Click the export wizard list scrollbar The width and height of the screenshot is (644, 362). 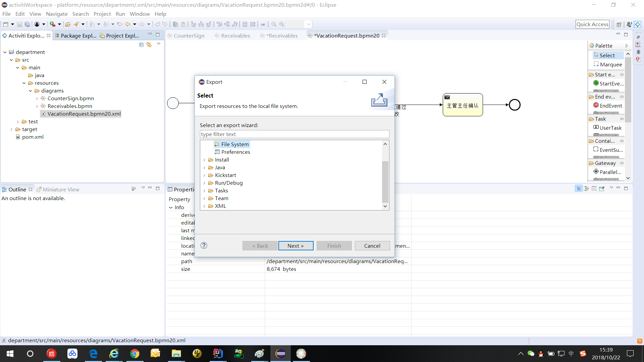(x=385, y=182)
